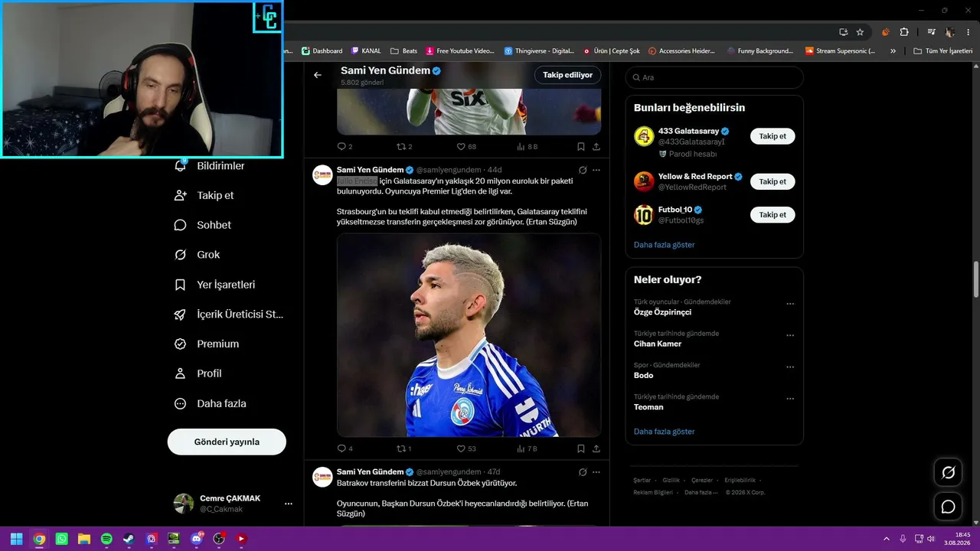
Task: Bookmark the Strasbourg post with 53 likes
Action: pyautogui.click(x=581, y=448)
